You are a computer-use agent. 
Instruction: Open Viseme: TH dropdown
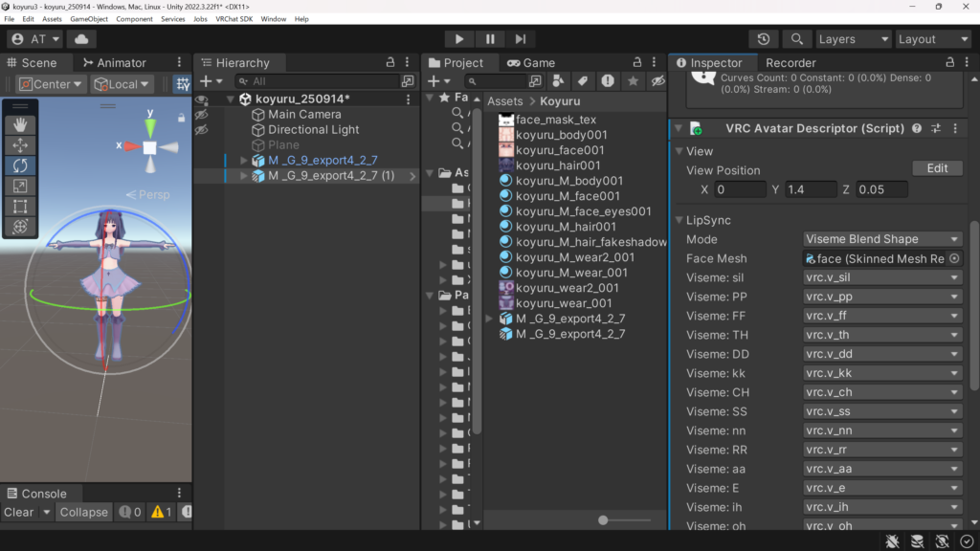click(x=881, y=335)
